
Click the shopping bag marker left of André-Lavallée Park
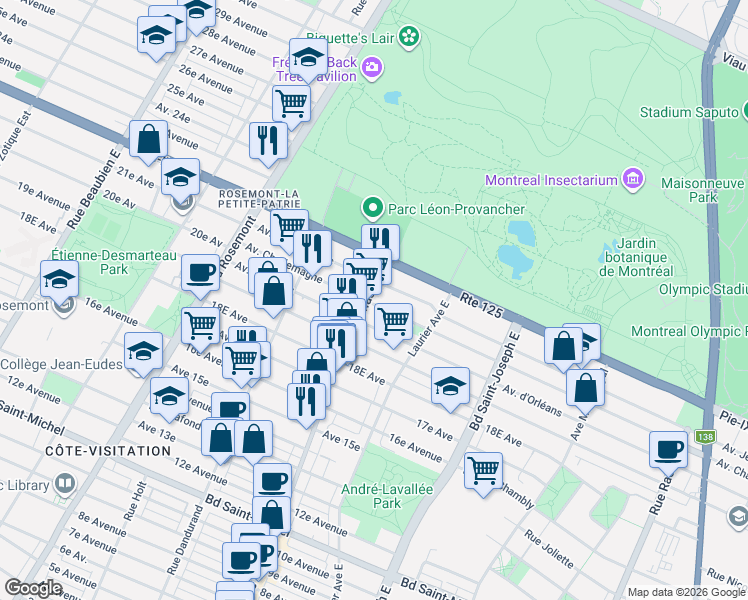[x=272, y=516]
